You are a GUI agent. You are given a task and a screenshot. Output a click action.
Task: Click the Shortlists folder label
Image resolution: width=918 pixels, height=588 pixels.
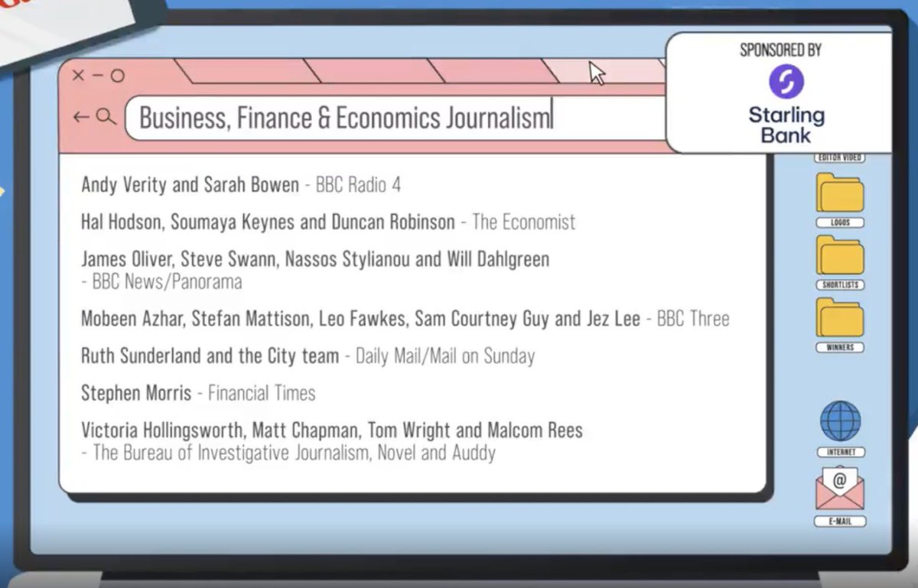pyautogui.click(x=840, y=285)
